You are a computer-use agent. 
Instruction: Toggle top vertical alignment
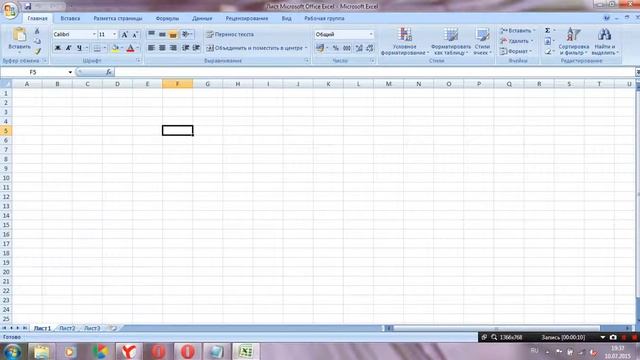click(151, 34)
